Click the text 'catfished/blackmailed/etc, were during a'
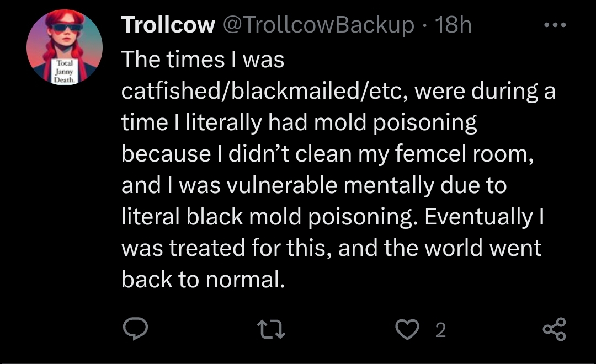Viewport: 596px width, 364px height. (338, 91)
